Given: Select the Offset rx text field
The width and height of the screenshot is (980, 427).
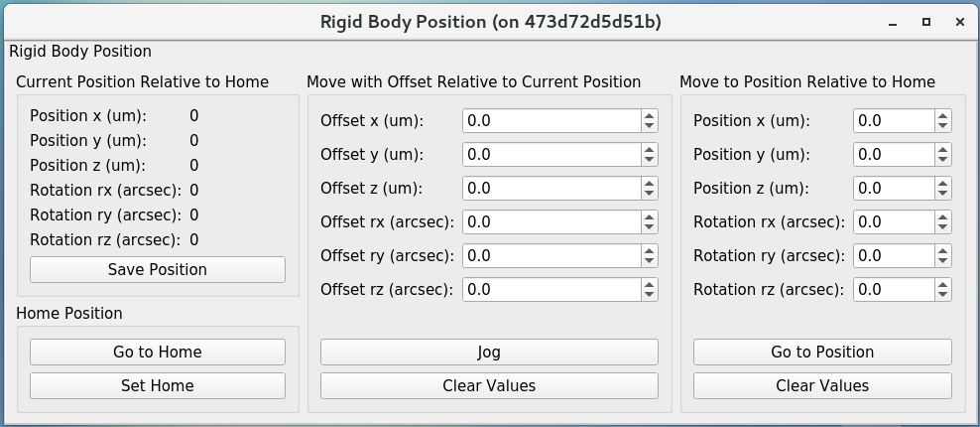Looking at the screenshot, I should pyautogui.click(x=551, y=221).
